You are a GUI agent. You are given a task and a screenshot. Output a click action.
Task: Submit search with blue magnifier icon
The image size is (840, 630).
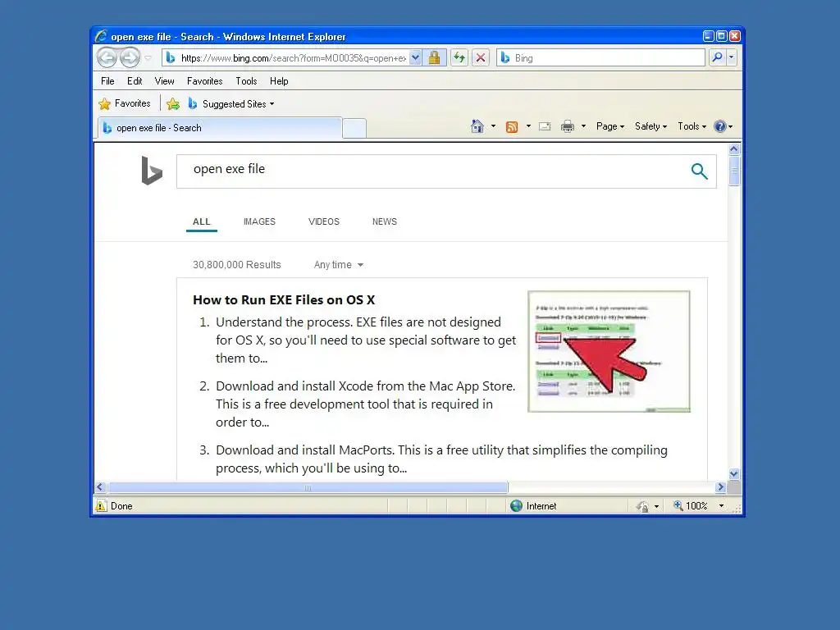700,171
